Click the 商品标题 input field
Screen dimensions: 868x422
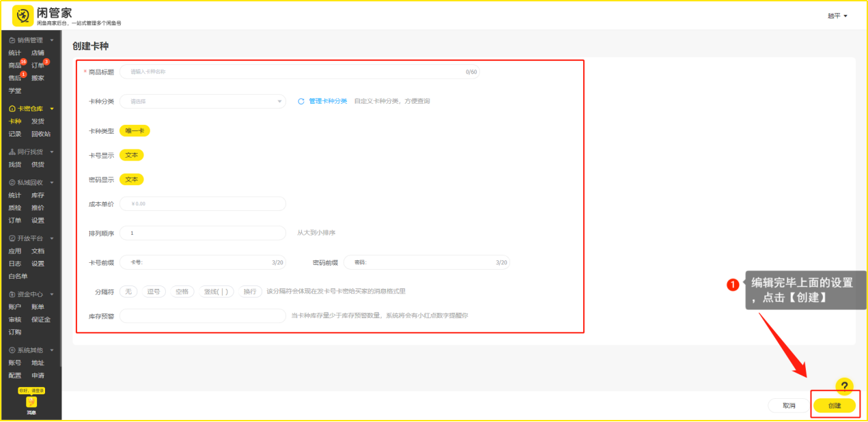(x=294, y=72)
